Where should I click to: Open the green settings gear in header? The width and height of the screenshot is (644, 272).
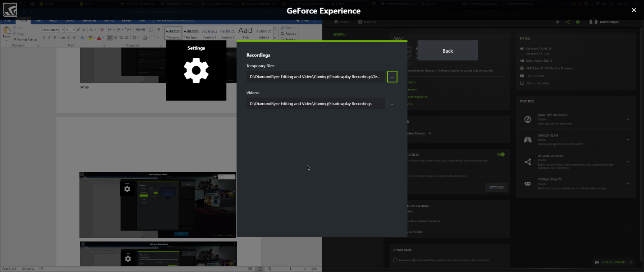(578, 22)
